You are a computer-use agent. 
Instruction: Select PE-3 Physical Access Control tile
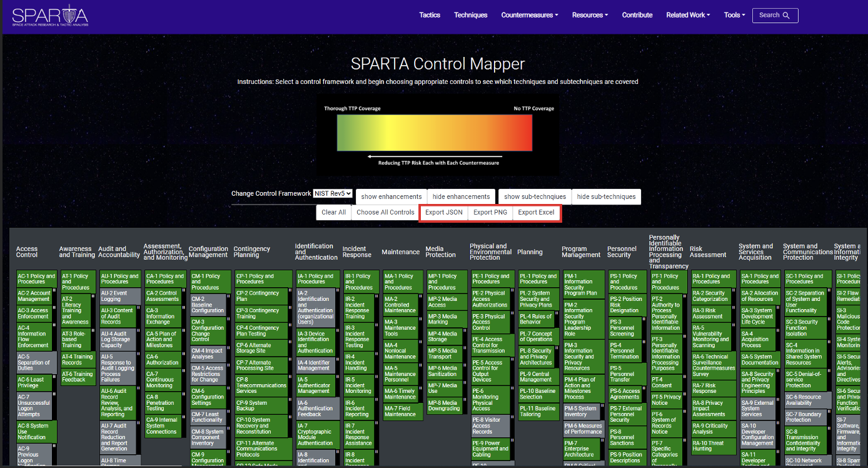[489, 323]
